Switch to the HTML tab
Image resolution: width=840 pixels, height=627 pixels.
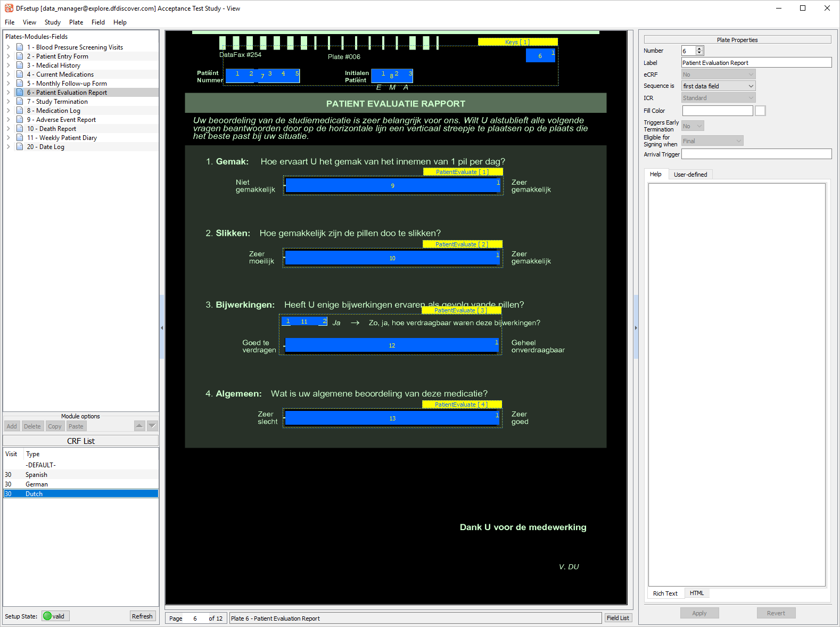pos(696,593)
